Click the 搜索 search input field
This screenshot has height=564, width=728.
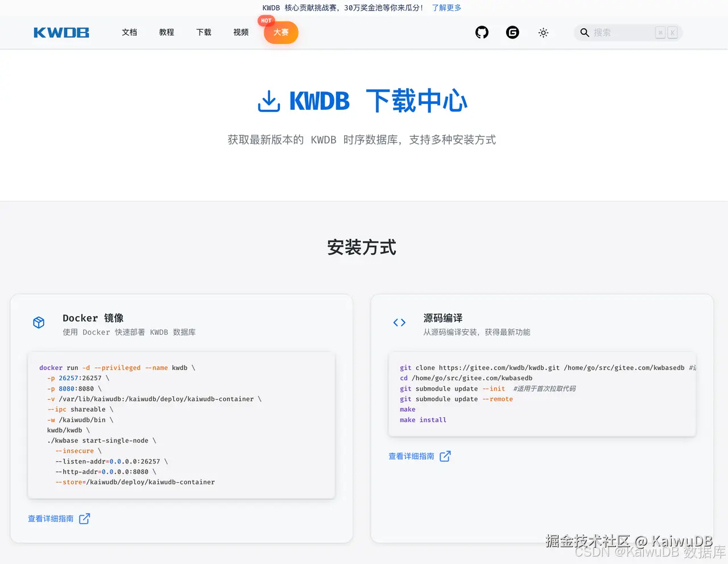(x=620, y=32)
